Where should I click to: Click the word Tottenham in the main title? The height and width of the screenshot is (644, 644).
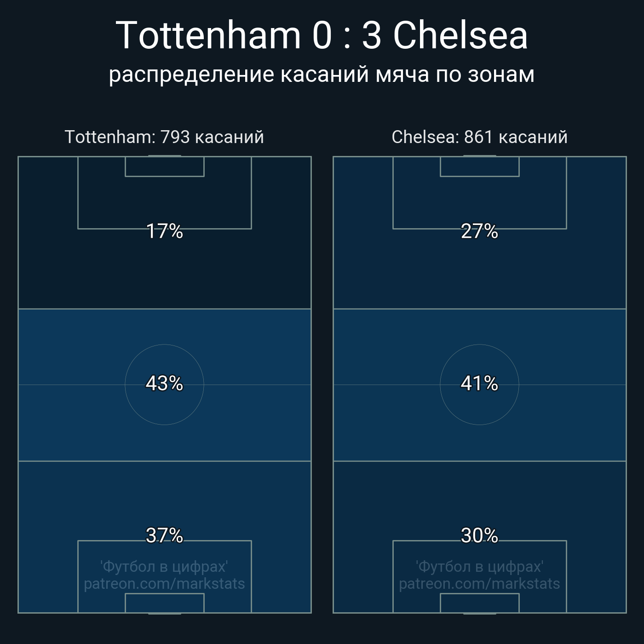tap(208, 35)
